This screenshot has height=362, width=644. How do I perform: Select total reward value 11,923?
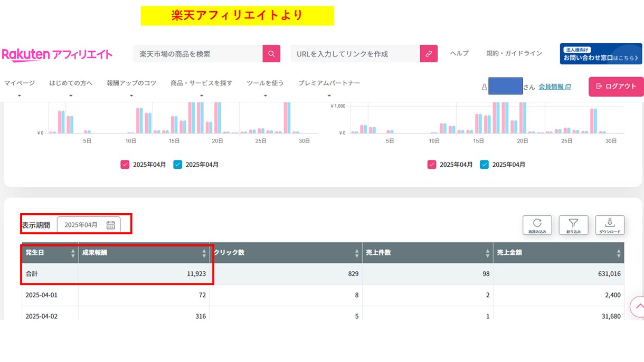(196, 274)
